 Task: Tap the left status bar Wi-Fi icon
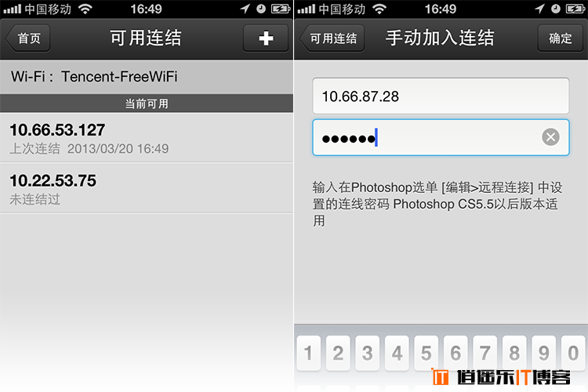click(85, 9)
